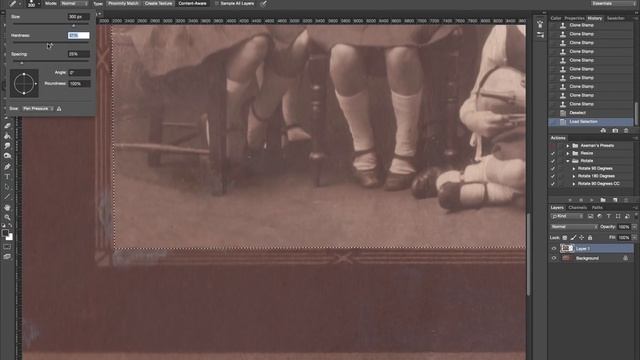This screenshot has width=640, height=360.
Task: Click the Roundness value field
Action: click(x=79, y=84)
